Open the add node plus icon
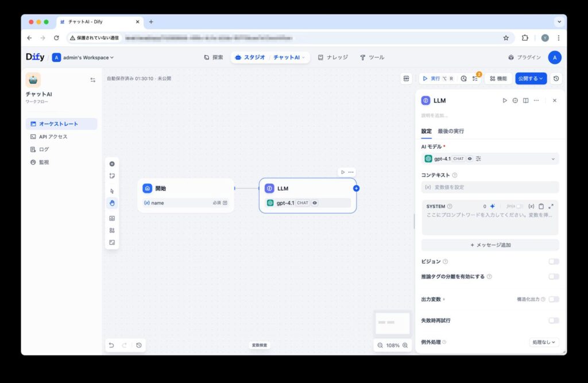 pyautogui.click(x=112, y=164)
